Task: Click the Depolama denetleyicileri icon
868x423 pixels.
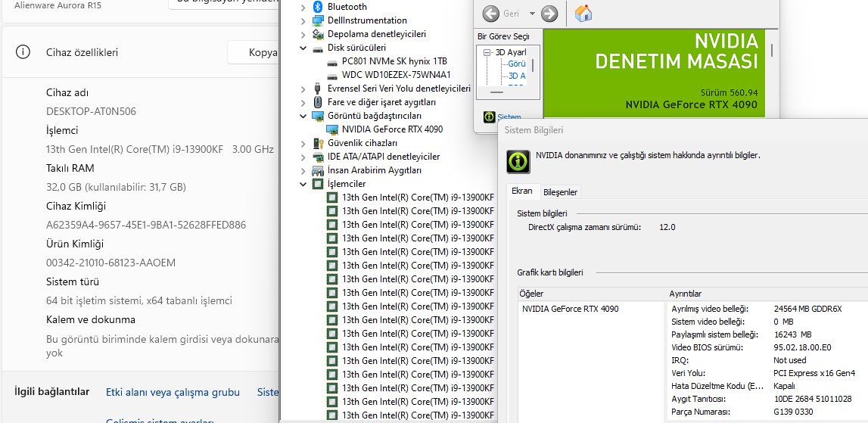Action: tap(318, 34)
